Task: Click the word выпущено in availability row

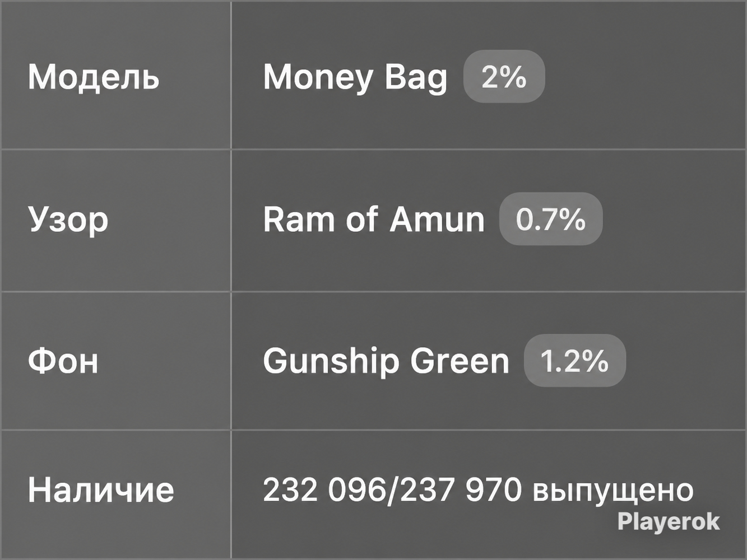Action: [x=613, y=491]
